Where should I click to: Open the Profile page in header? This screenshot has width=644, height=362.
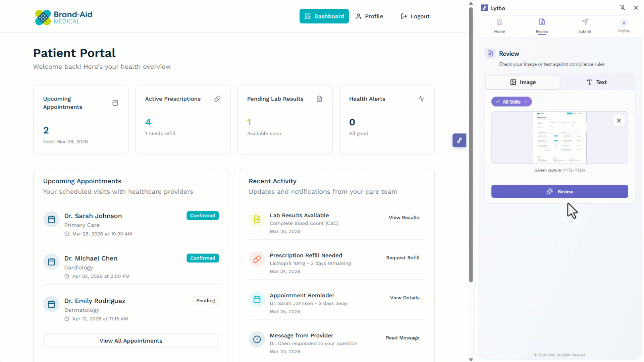369,16
